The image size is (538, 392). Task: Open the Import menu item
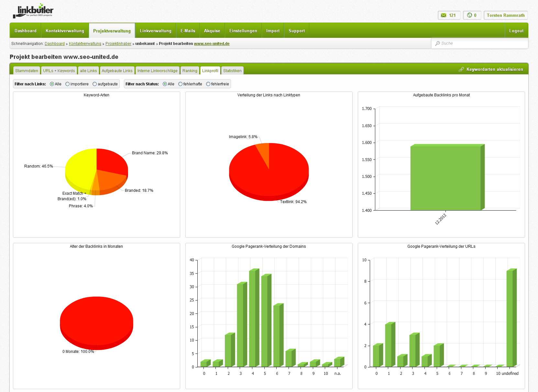pos(273,31)
